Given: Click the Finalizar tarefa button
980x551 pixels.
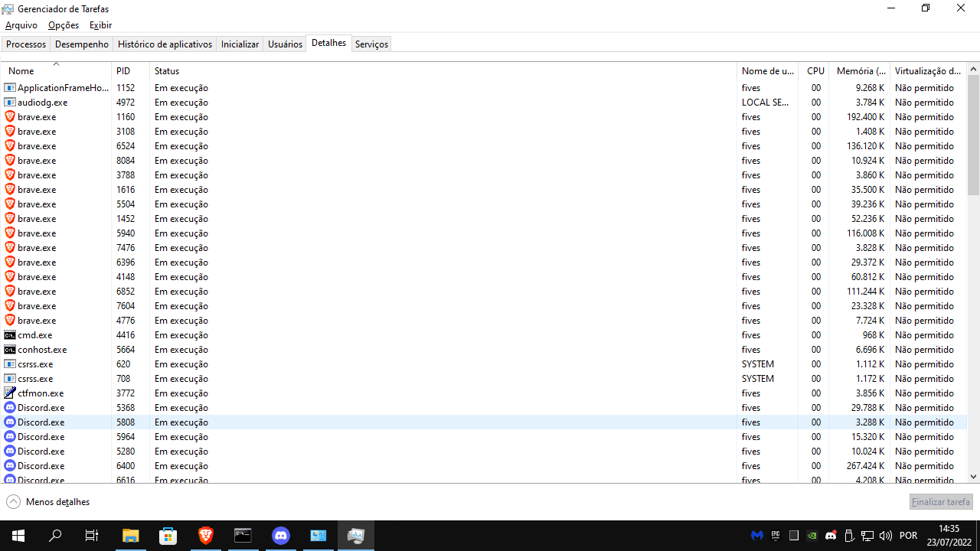Looking at the screenshot, I should pos(941,502).
